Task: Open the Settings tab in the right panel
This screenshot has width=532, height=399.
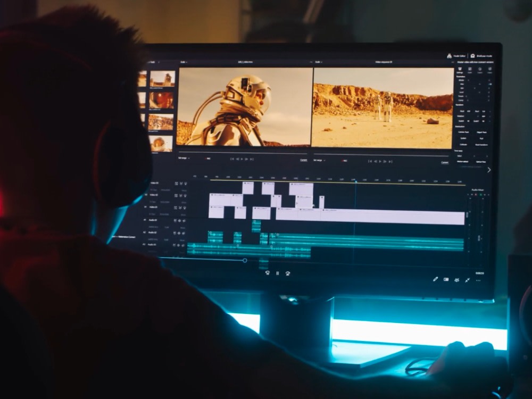Action: point(460,70)
